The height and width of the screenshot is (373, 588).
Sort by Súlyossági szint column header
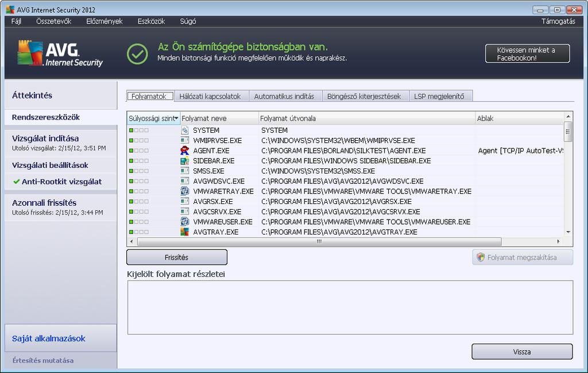pyautogui.click(x=153, y=118)
